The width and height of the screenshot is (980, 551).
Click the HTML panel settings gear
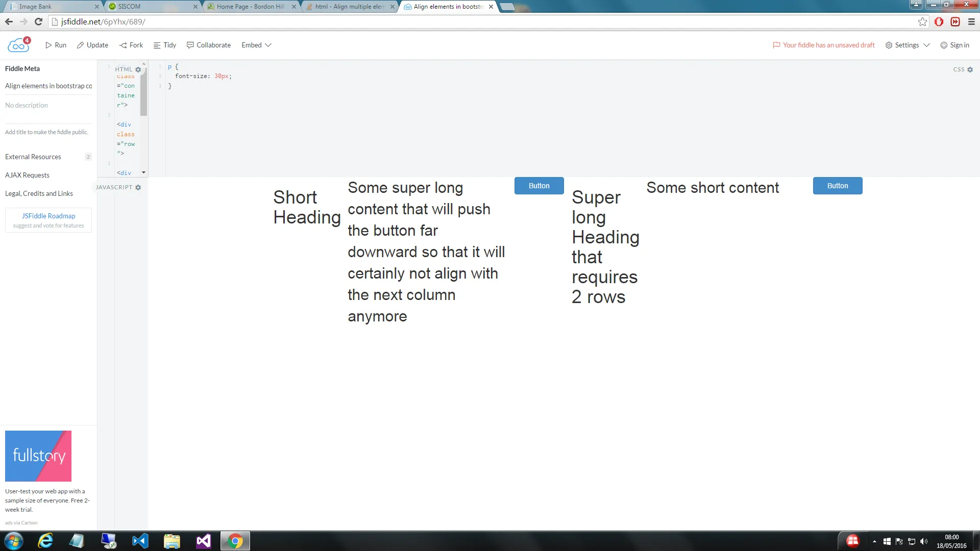138,69
